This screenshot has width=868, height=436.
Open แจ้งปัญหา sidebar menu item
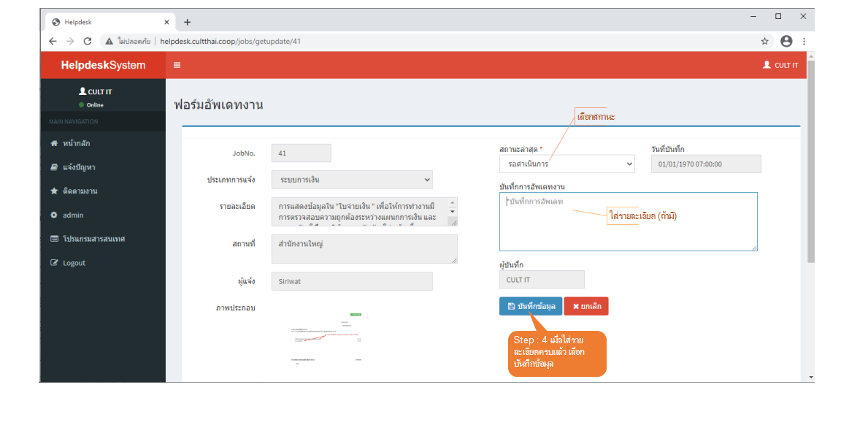pyautogui.click(x=78, y=167)
